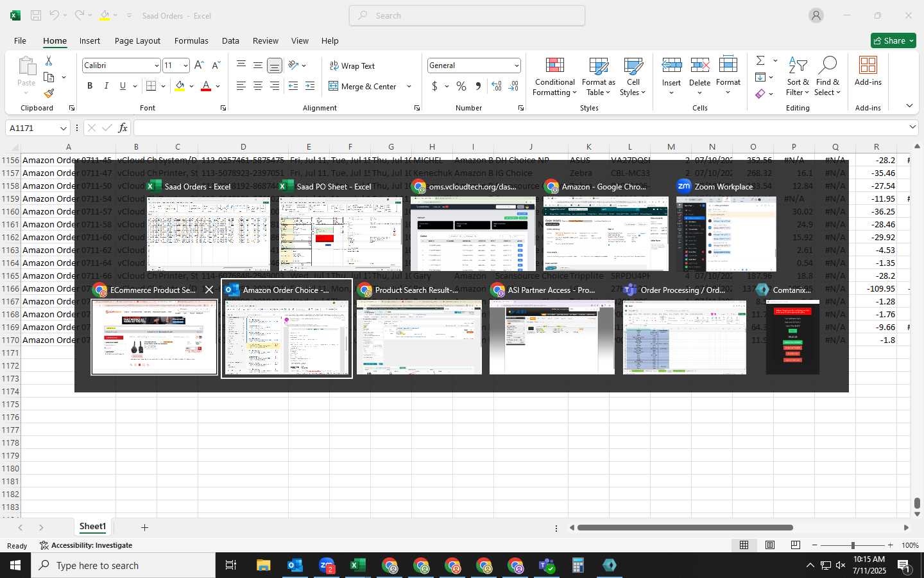Toggle italic formatting
Viewport: 924px width, 578px height.
[106, 86]
